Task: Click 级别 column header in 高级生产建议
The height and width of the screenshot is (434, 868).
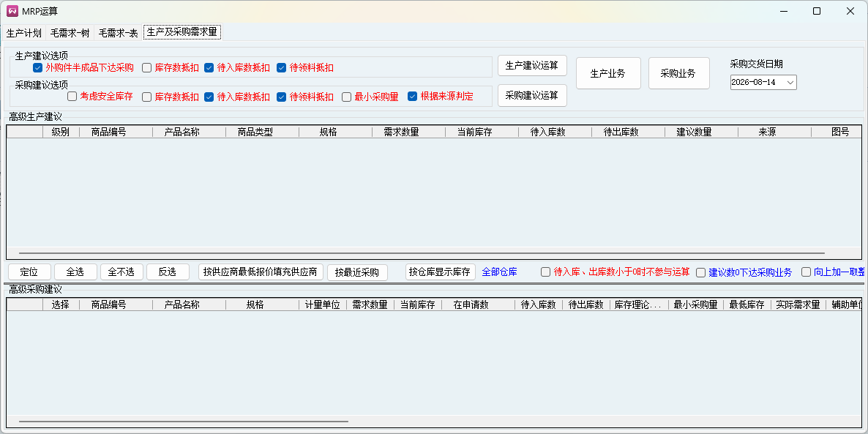Action: 61,132
